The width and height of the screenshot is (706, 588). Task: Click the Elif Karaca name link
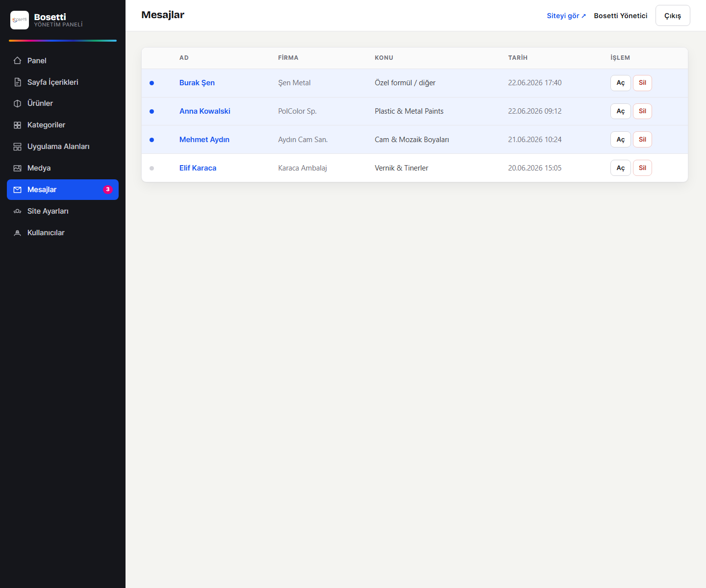pos(198,168)
